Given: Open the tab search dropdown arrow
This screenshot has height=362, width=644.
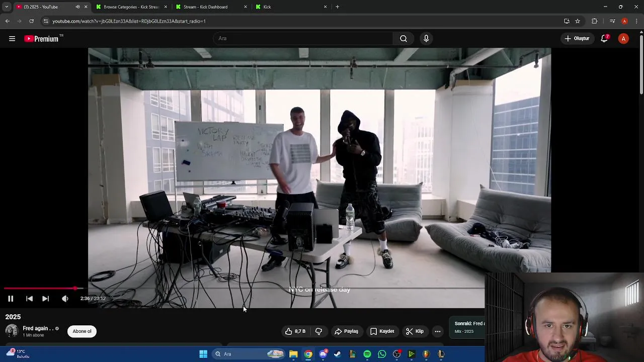Looking at the screenshot, I should coord(6,7).
